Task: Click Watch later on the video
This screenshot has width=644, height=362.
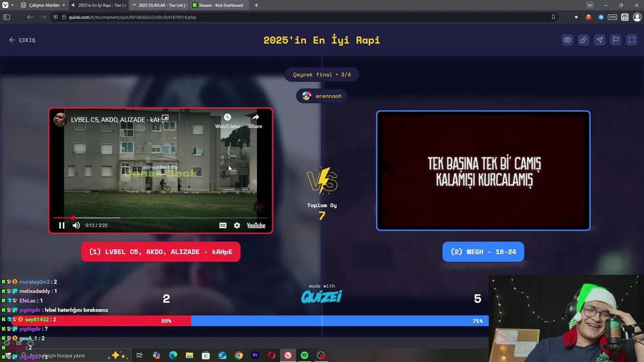Action: (x=227, y=121)
